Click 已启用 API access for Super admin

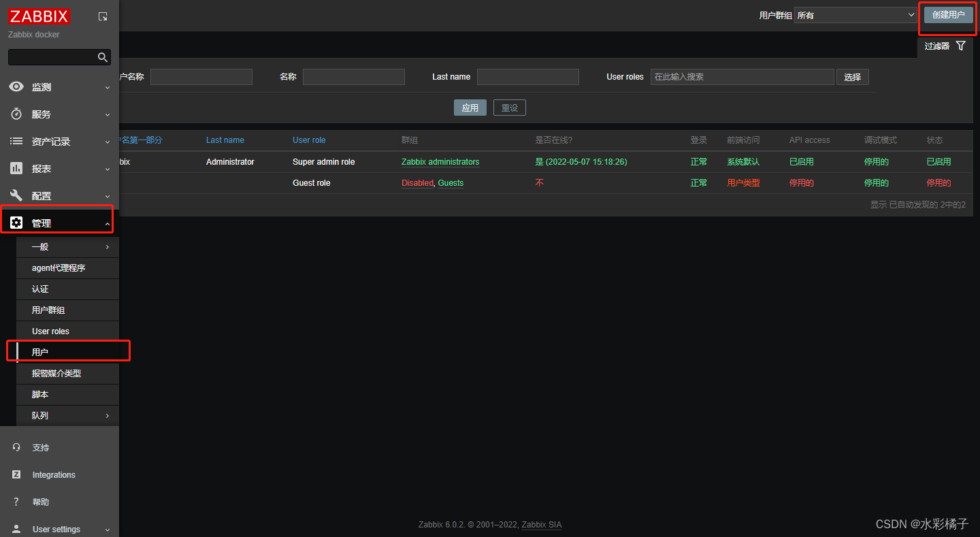coord(802,162)
